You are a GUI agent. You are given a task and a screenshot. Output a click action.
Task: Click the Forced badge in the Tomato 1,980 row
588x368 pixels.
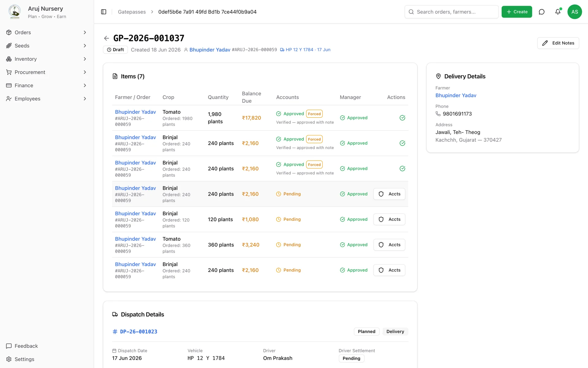[314, 114]
